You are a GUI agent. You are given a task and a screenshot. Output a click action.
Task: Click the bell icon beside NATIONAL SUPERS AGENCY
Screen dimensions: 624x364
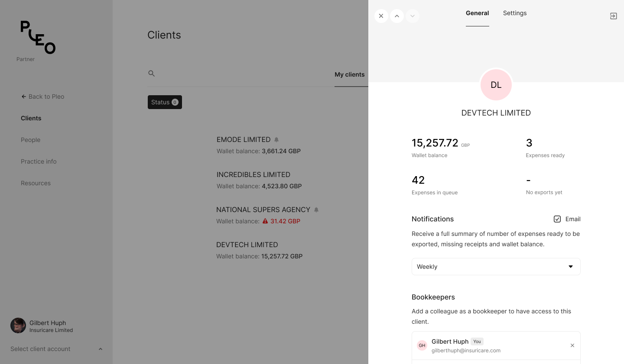[316, 209]
